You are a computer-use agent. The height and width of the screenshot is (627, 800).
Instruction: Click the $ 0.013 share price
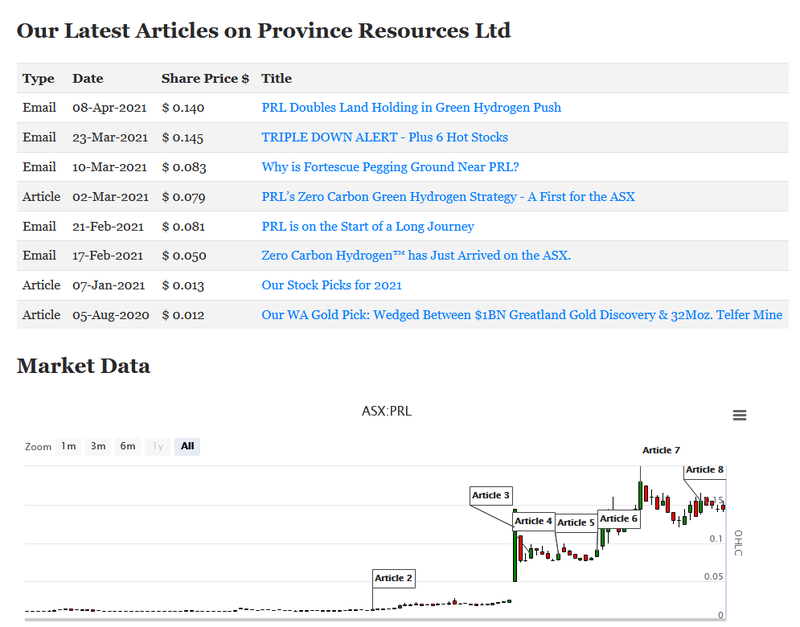[183, 285]
